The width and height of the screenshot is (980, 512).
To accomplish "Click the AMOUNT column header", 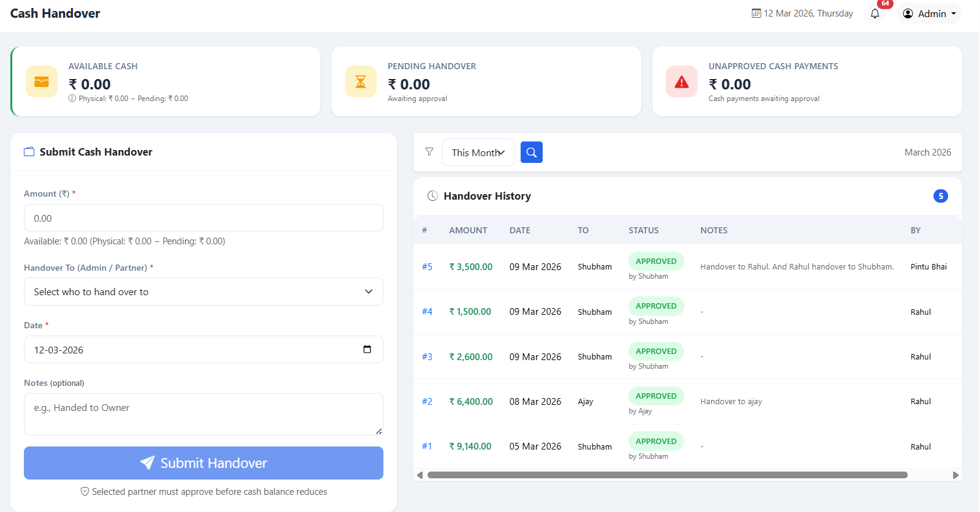I will click(468, 230).
